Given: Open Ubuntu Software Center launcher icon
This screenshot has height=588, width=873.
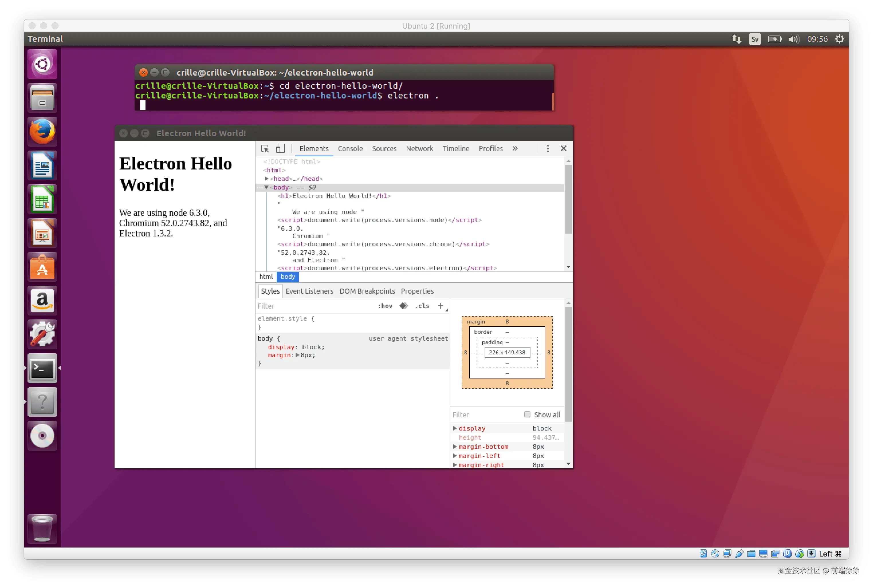Looking at the screenshot, I should (x=42, y=267).
